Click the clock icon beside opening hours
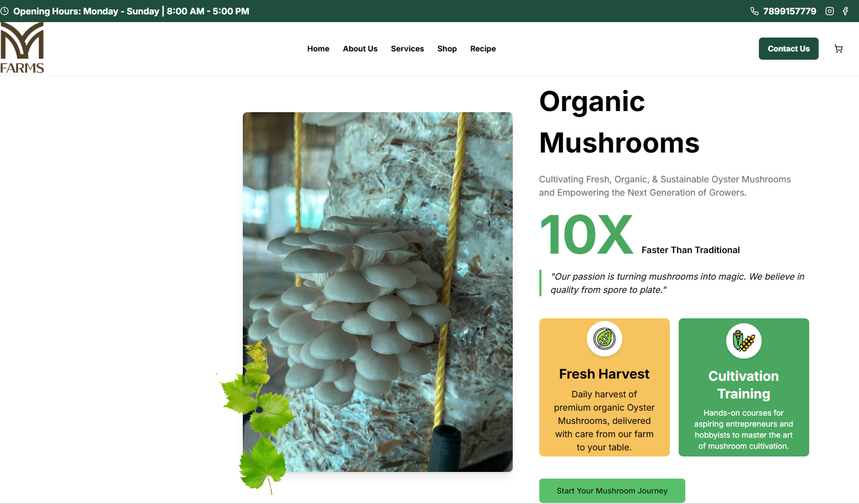Image resolution: width=859 pixels, height=504 pixels. (x=6, y=11)
